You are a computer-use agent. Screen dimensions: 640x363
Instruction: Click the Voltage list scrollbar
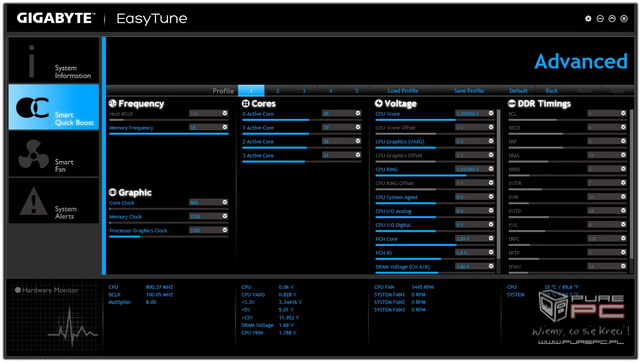[498, 184]
